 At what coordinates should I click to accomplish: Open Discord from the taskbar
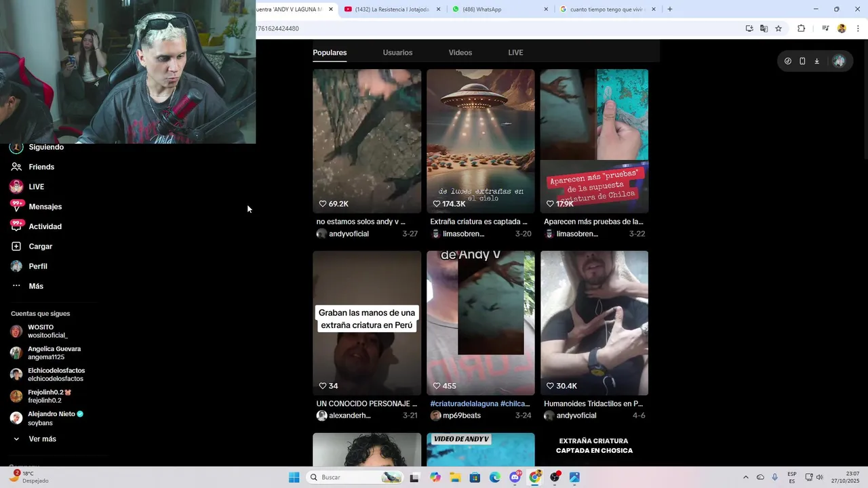pos(515,477)
